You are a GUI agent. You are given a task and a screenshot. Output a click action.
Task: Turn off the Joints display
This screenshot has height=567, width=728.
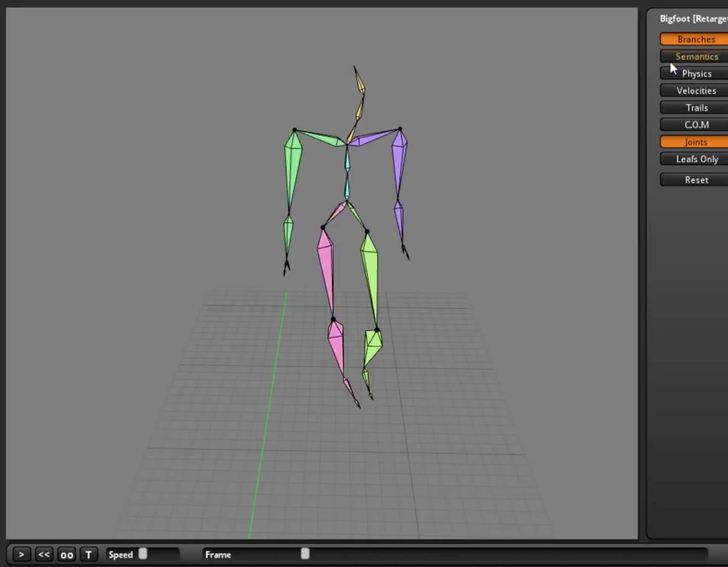click(695, 142)
